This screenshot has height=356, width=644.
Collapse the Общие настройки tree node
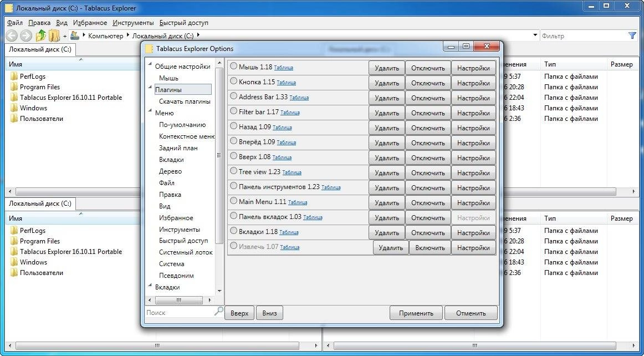(150, 64)
